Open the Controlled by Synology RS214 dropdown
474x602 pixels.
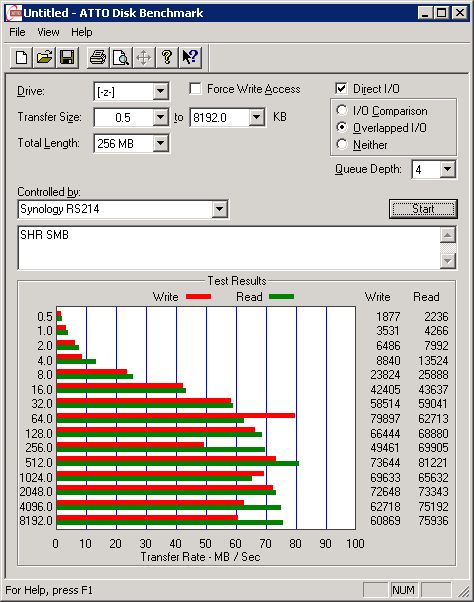click(x=219, y=209)
